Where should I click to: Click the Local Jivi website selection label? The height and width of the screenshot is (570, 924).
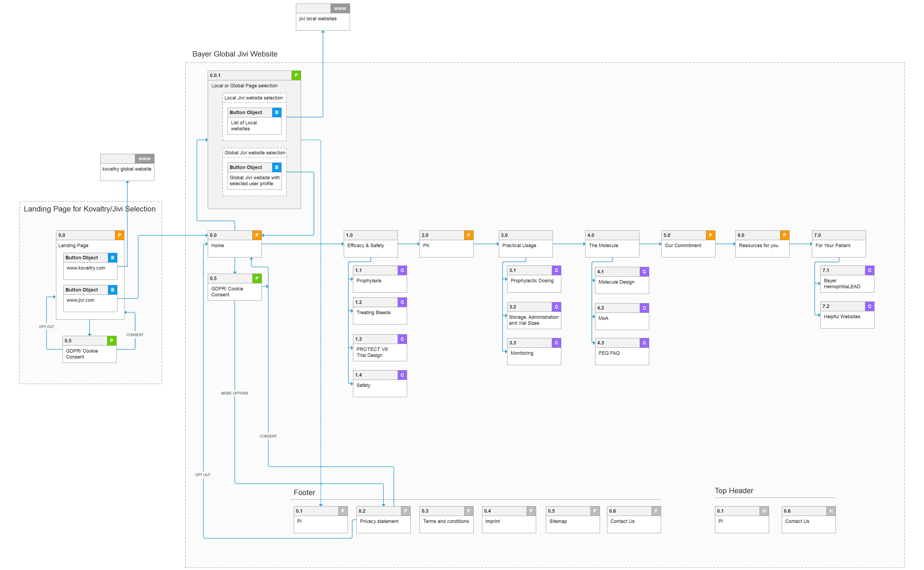click(x=253, y=98)
